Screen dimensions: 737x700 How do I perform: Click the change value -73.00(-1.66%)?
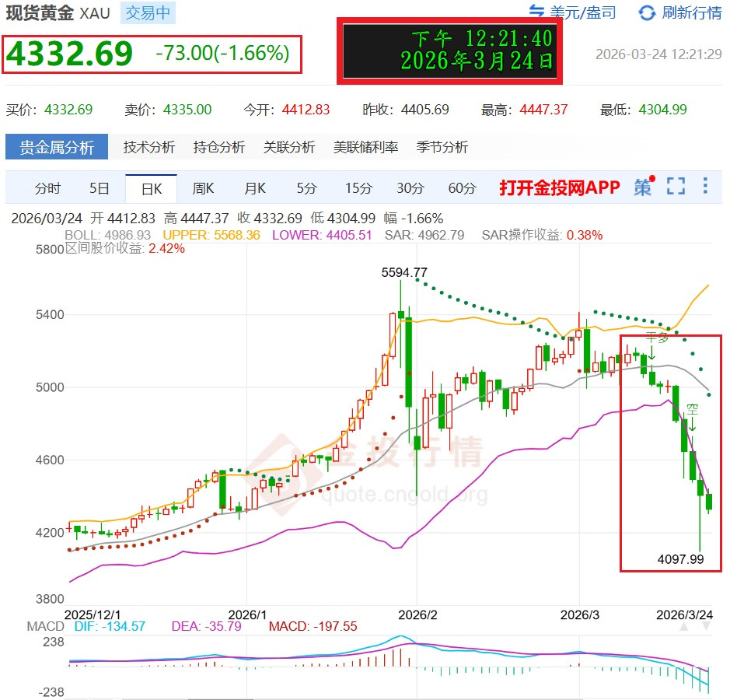[222, 53]
